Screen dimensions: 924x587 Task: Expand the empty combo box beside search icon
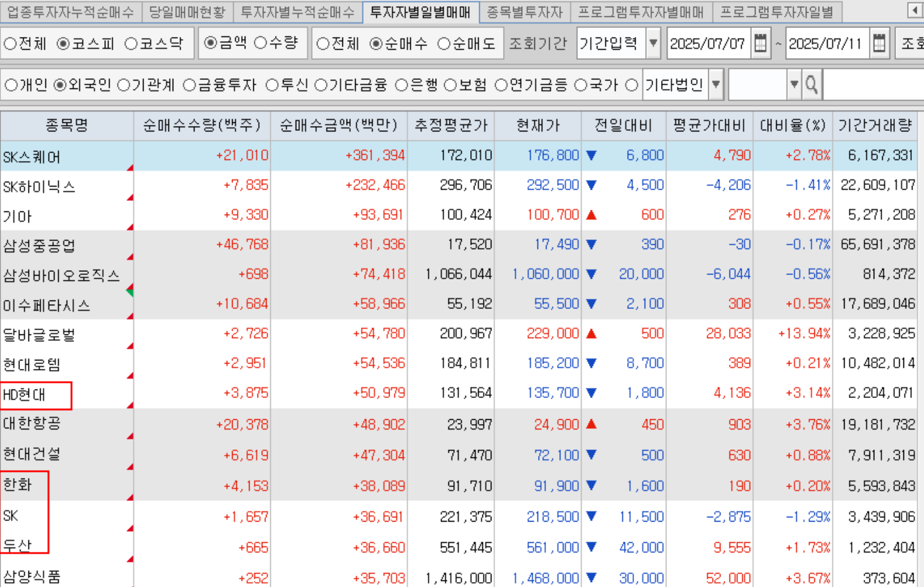[x=794, y=85]
